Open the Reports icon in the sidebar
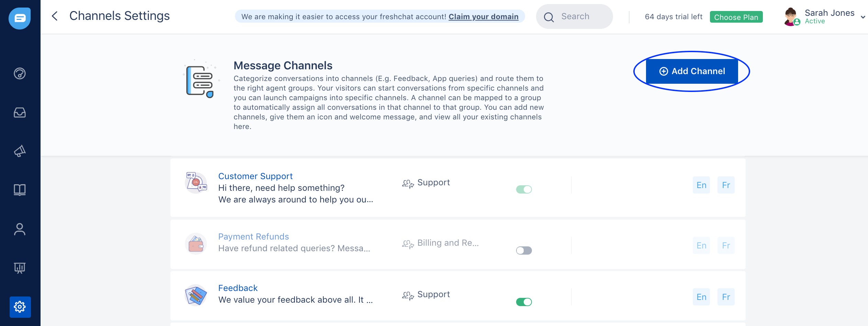Screen dimensions: 868x326 point(20,268)
